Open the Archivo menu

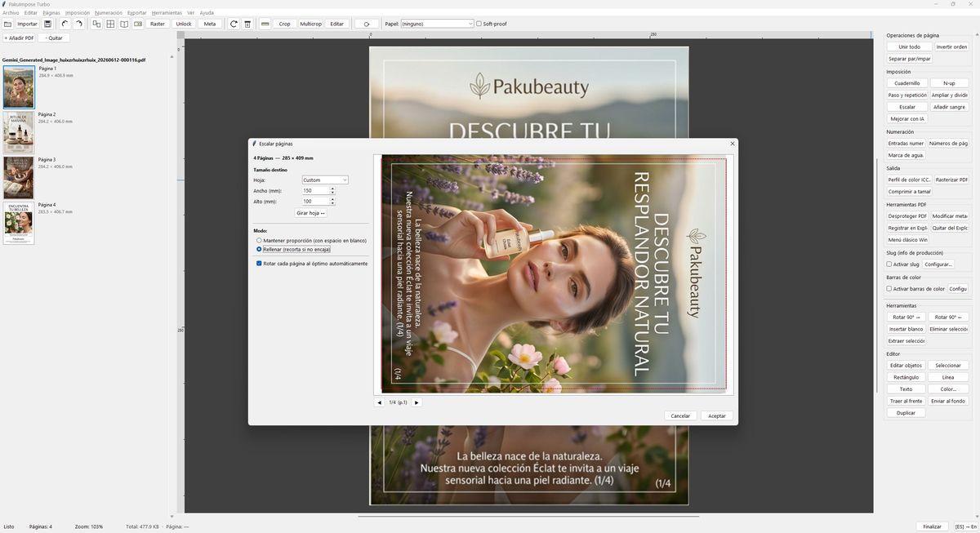point(11,13)
